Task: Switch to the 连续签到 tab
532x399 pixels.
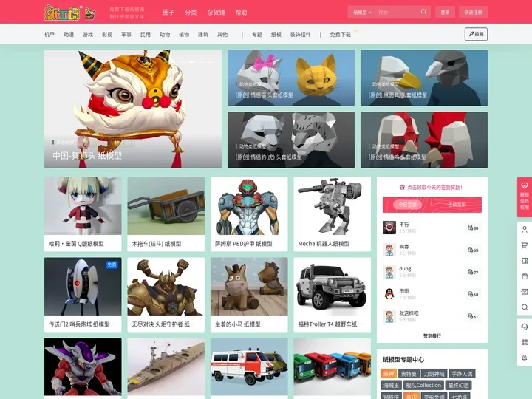Action: point(457,205)
